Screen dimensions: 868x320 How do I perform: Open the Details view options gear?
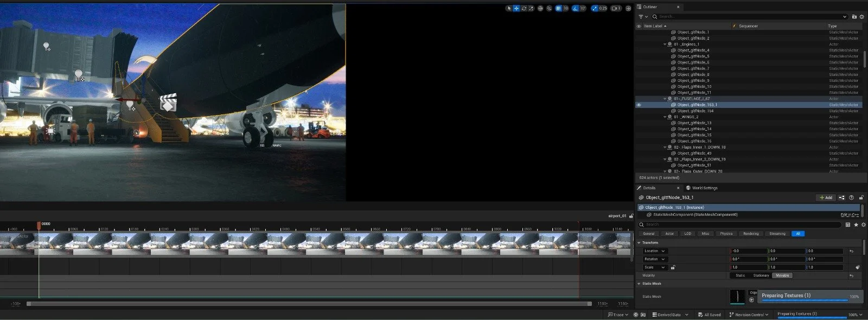coord(863,225)
